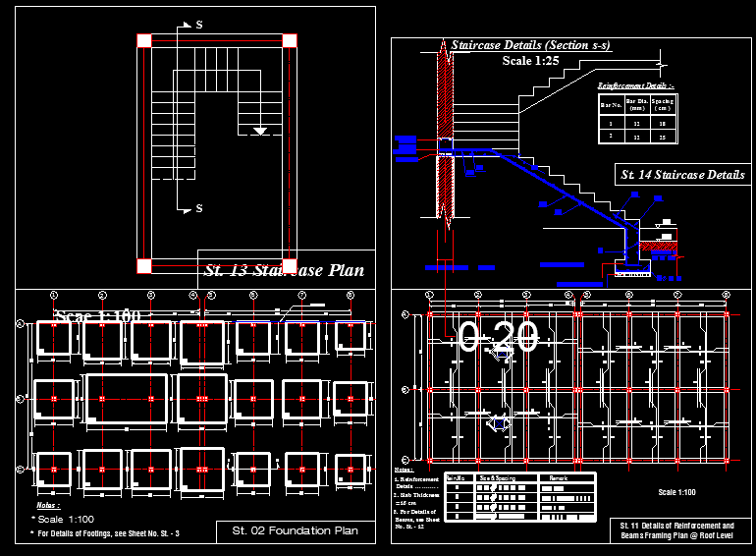Select the top-left column in the staircase plan
The image size is (756, 556).
pos(144,40)
